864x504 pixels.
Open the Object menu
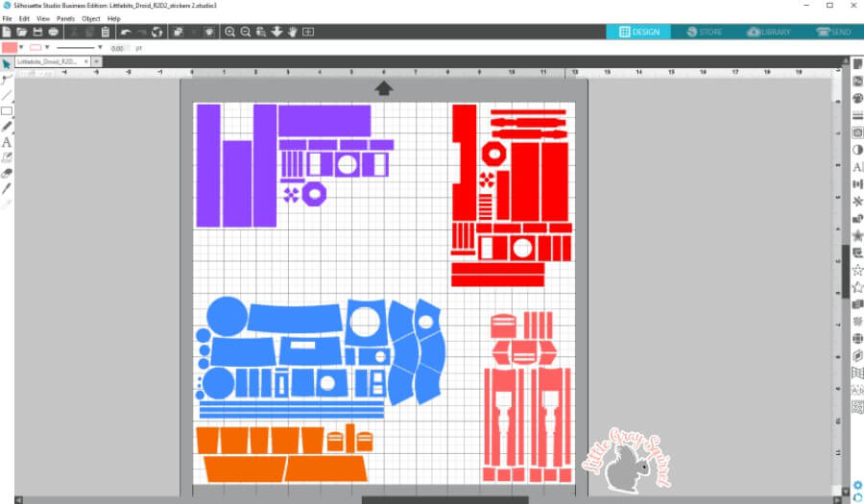(91, 18)
